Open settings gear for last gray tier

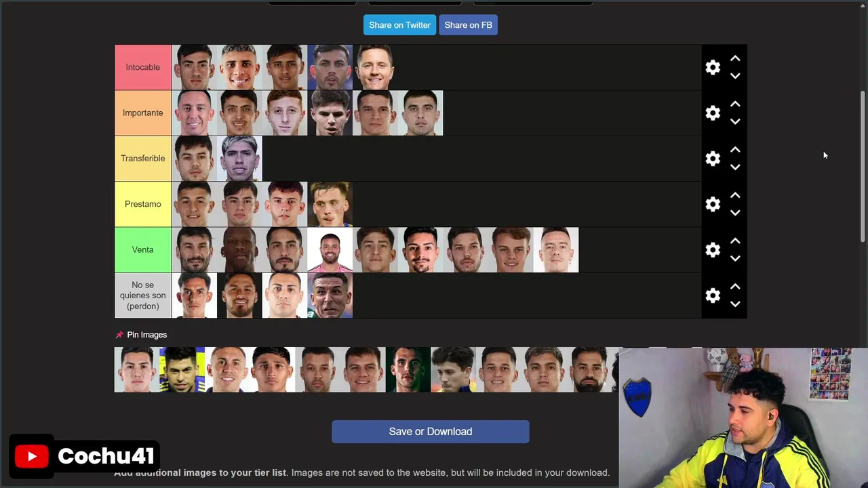713,295
